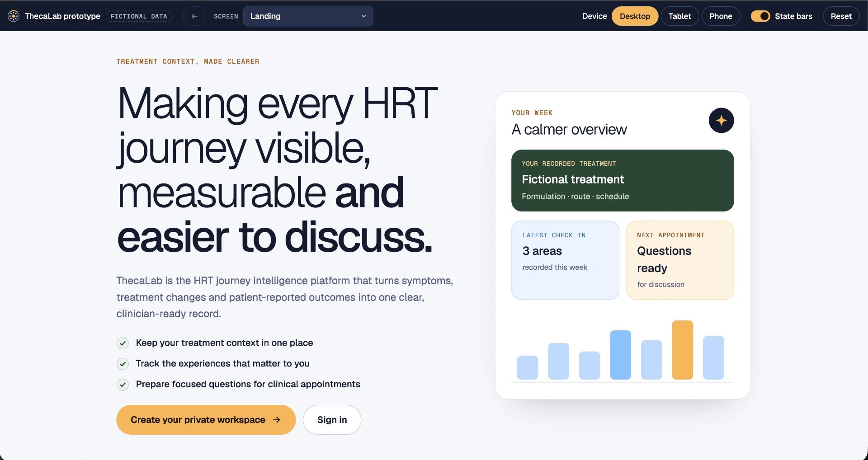Select the Tablet device option
Viewport: 868px width, 460px height.
pyautogui.click(x=679, y=16)
